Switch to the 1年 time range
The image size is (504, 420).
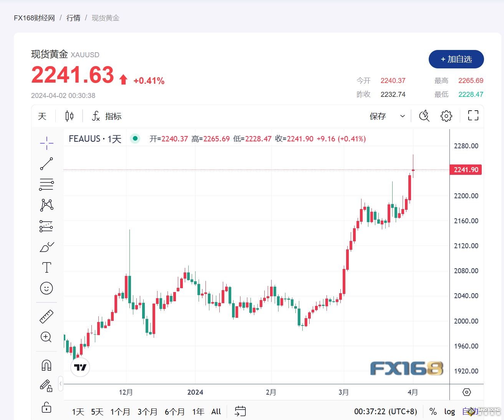click(x=197, y=411)
